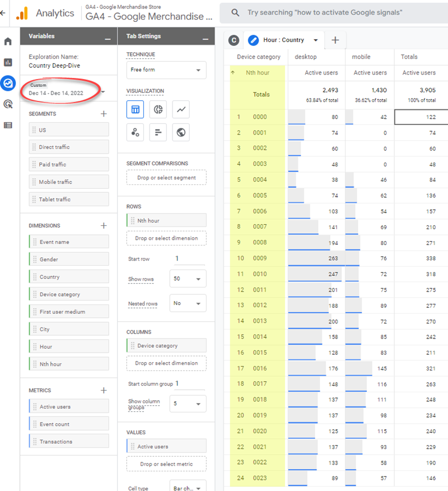Open the Reports bar chart icon
The width and height of the screenshot is (448, 491).
pyautogui.click(x=8, y=62)
